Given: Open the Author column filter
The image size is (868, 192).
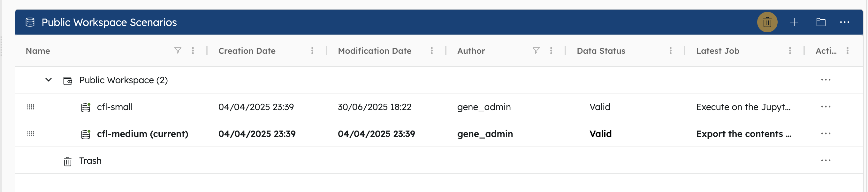Looking at the screenshot, I should coord(536,51).
